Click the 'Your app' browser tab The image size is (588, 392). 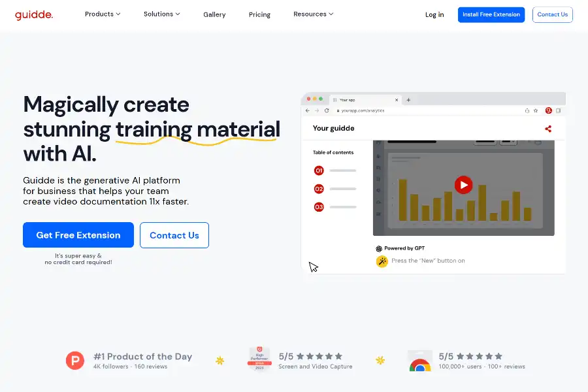[365, 100]
